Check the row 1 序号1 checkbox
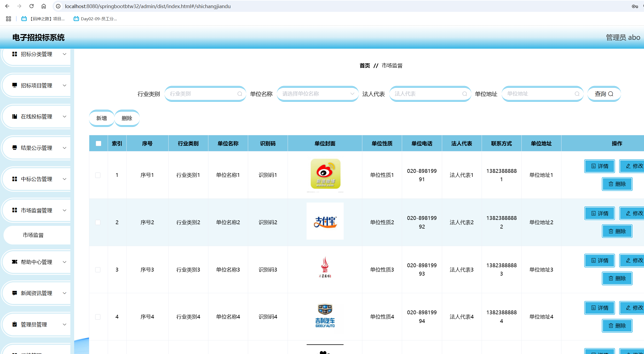 [x=98, y=175]
